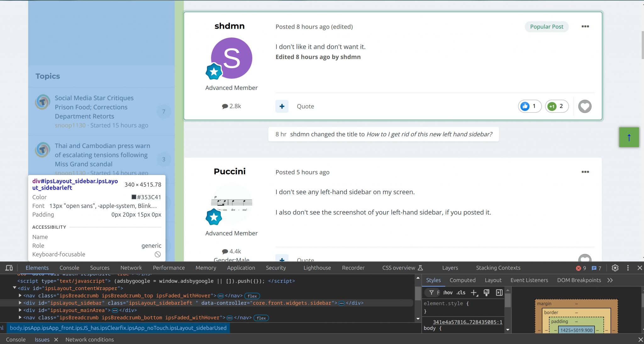Open the Application tab

(x=241, y=268)
